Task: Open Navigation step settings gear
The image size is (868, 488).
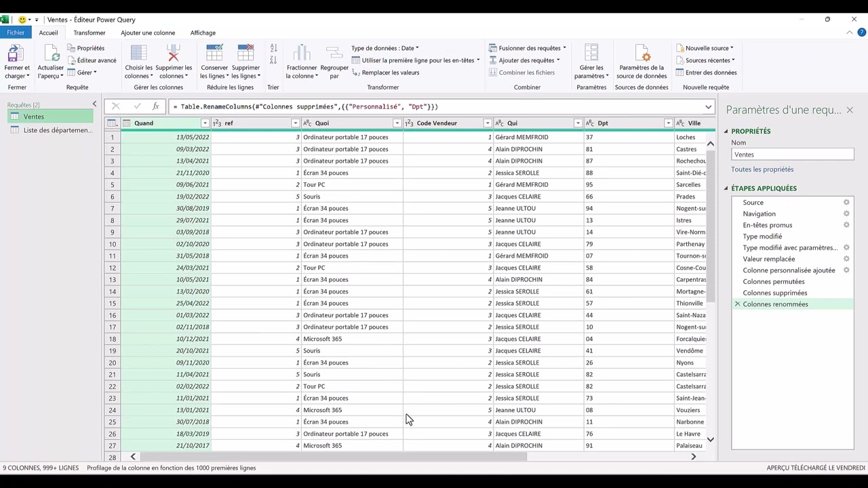Action: click(x=846, y=213)
